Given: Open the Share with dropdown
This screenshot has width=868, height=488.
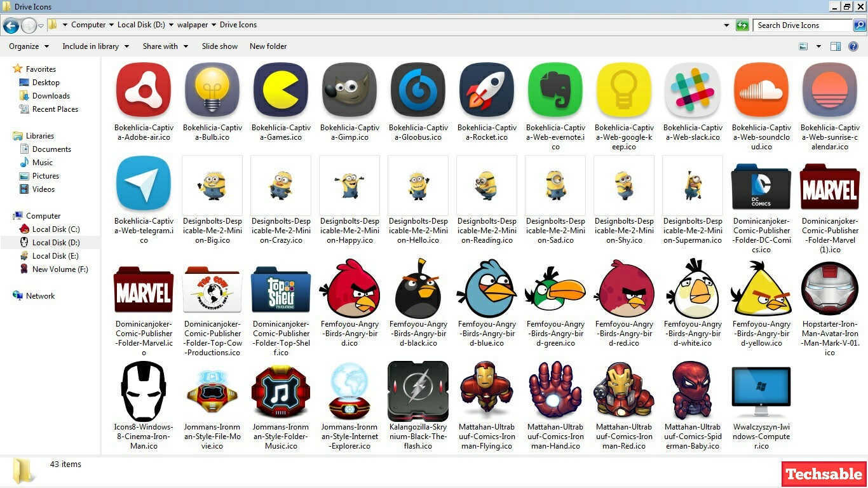Looking at the screenshot, I should [x=165, y=46].
